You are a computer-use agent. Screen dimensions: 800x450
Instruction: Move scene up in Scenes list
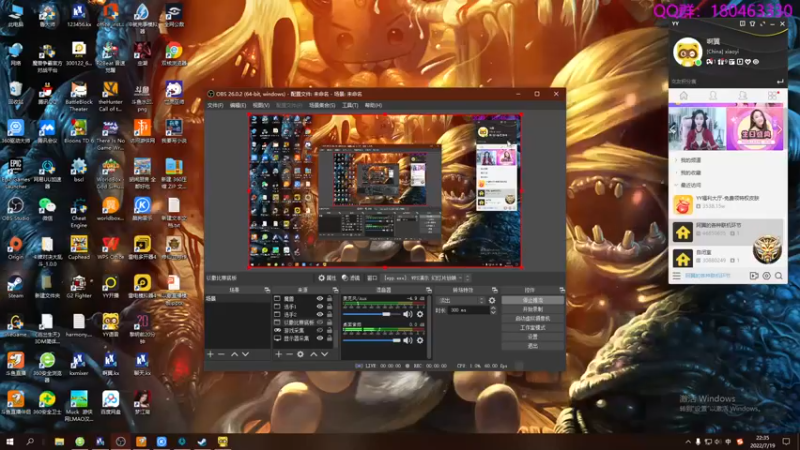(x=234, y=354)
